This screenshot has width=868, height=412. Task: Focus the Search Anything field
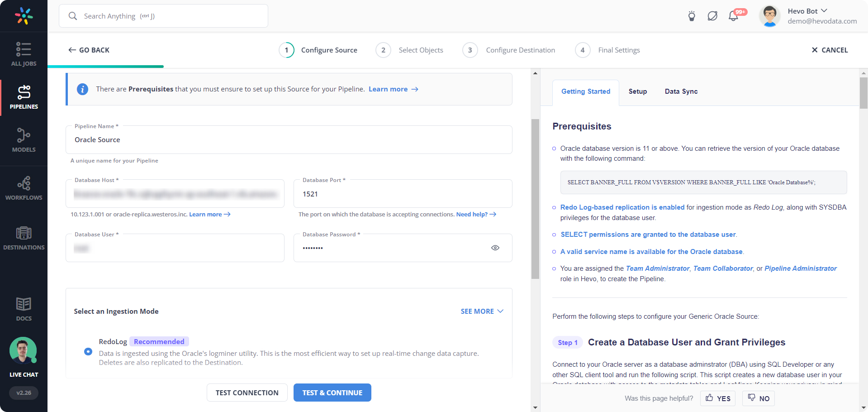pos(163,16)
